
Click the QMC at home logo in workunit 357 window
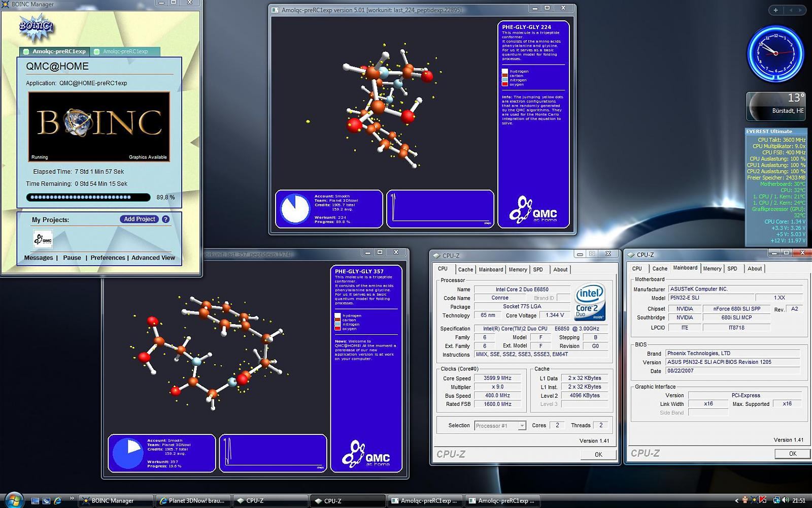tap(366, 454)
